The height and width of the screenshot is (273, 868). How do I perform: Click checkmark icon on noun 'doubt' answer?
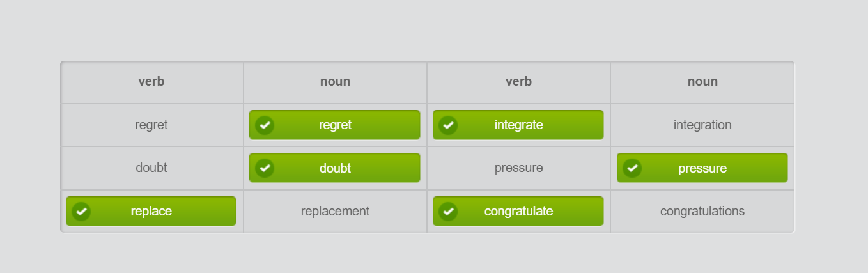point(265,168)
